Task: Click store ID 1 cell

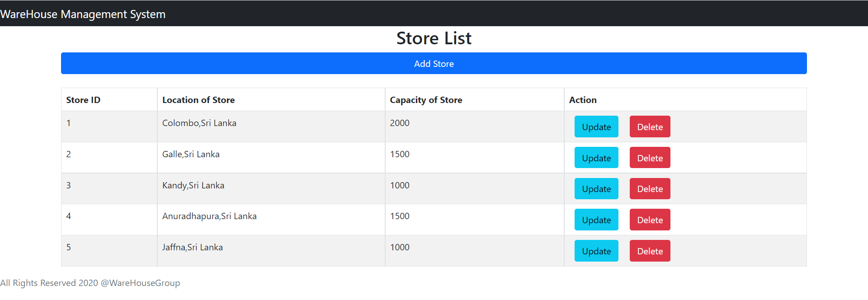Action: (109, 127)
